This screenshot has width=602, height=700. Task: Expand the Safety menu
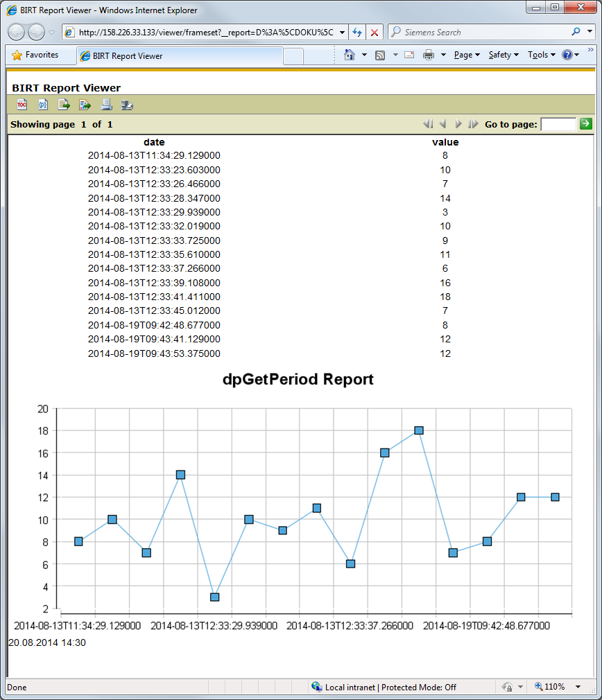click(x=504, y=55)
